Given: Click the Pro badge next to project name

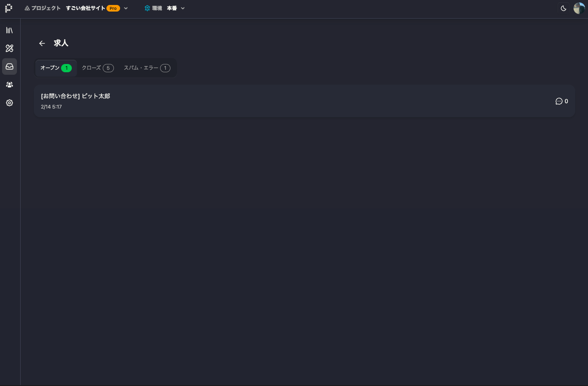Looking at the screenshot, I should click(113, 8).
